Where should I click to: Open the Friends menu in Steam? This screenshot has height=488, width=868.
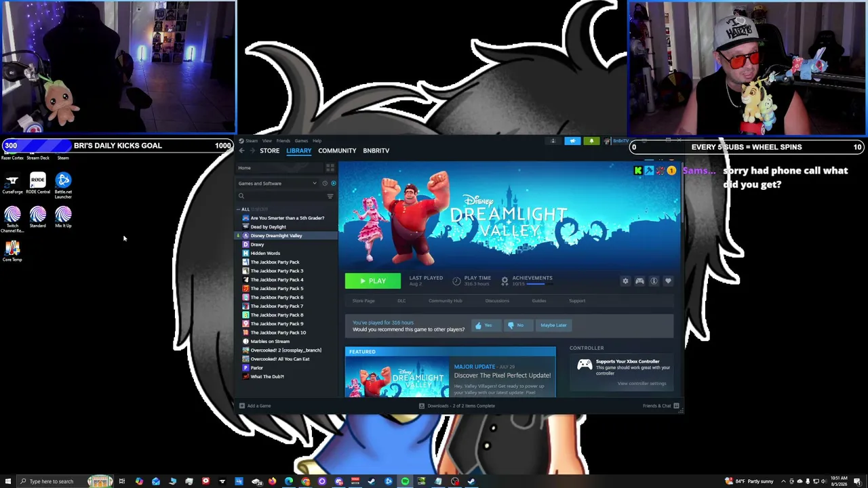pos(283,141)
